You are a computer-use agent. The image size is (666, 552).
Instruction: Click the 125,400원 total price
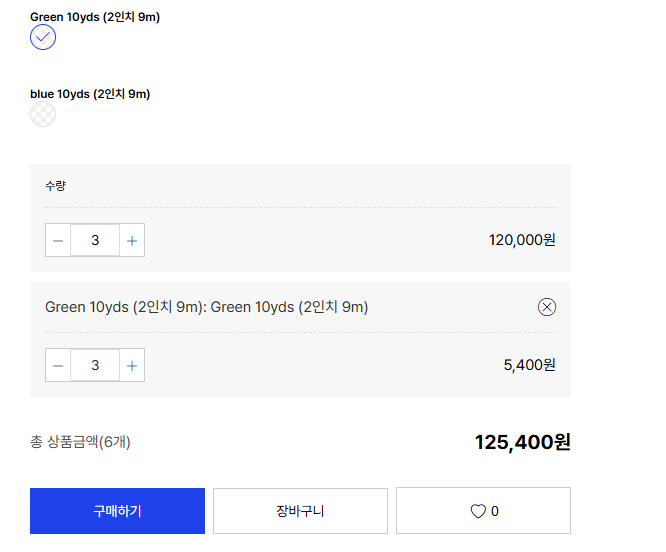(x=522, y=442)
